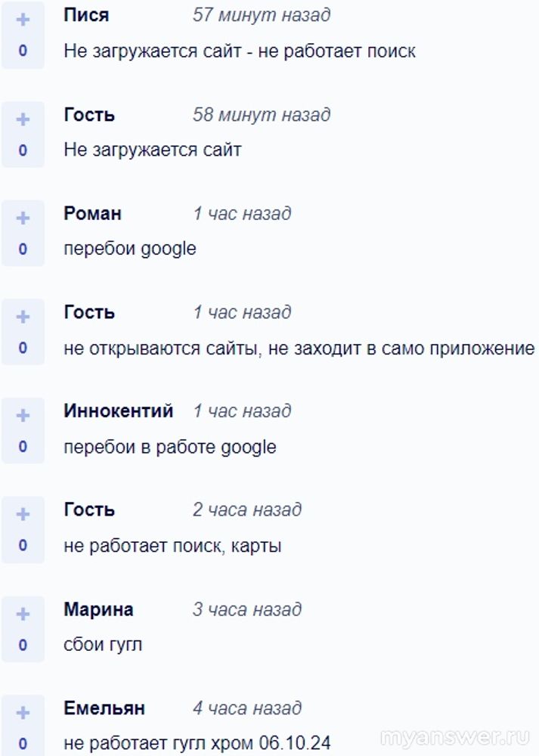Screen dimensions: 539x756
Task: Select the author name Иннокентий
Action: (x=119, y=411)
